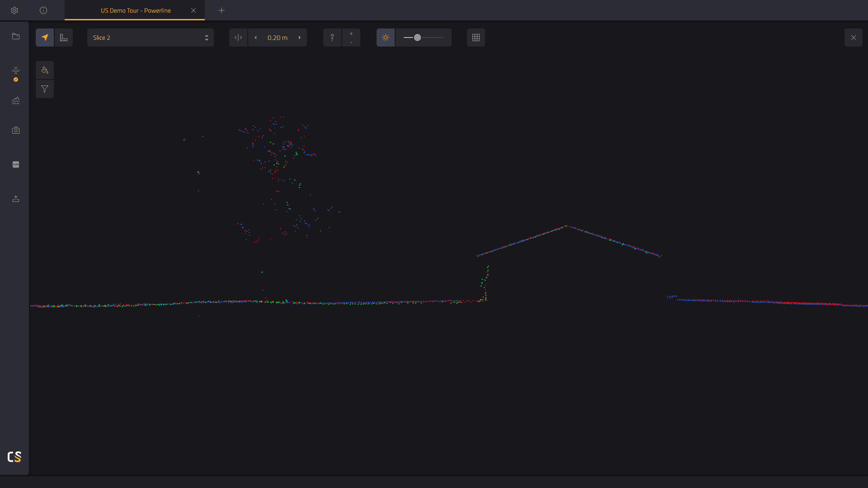The image size is (868, 488).
Task: Increase slice thickness with right arrow
Action: (299, 38)
